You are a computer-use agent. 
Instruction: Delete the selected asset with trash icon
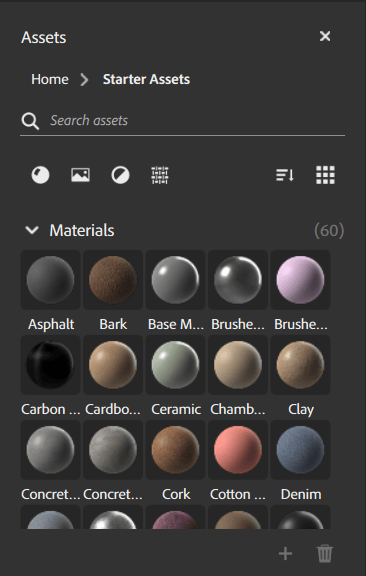point(325,554)
